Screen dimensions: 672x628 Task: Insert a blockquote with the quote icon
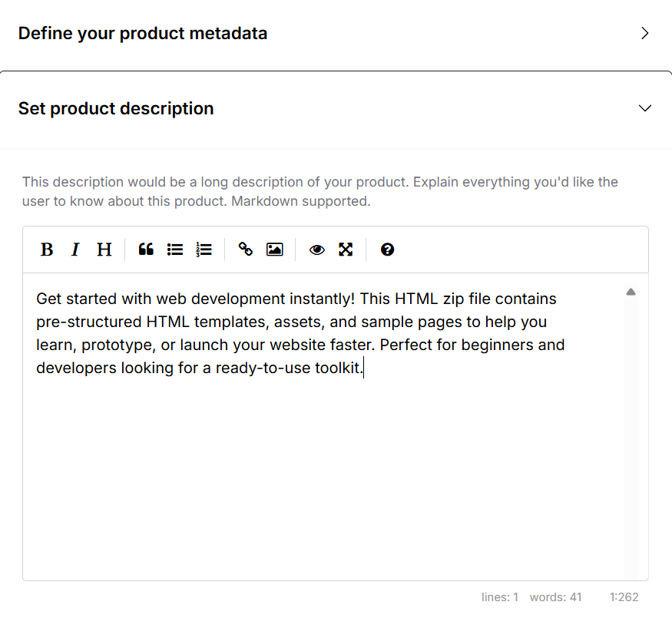click(x=146, y=250)
